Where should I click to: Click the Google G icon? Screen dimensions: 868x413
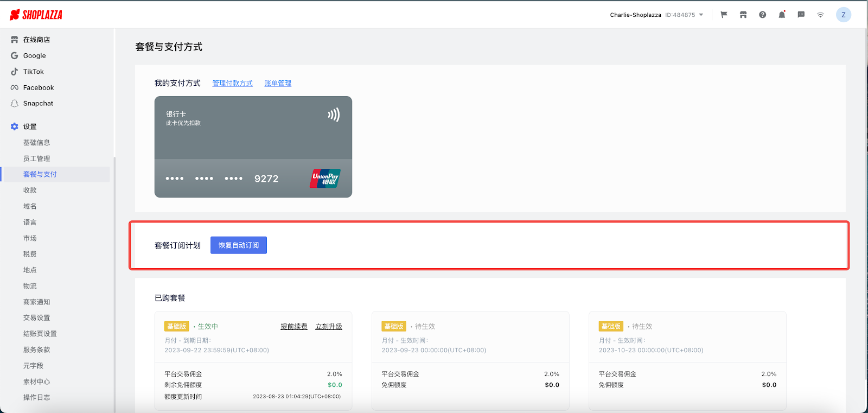tap(15, 55)
